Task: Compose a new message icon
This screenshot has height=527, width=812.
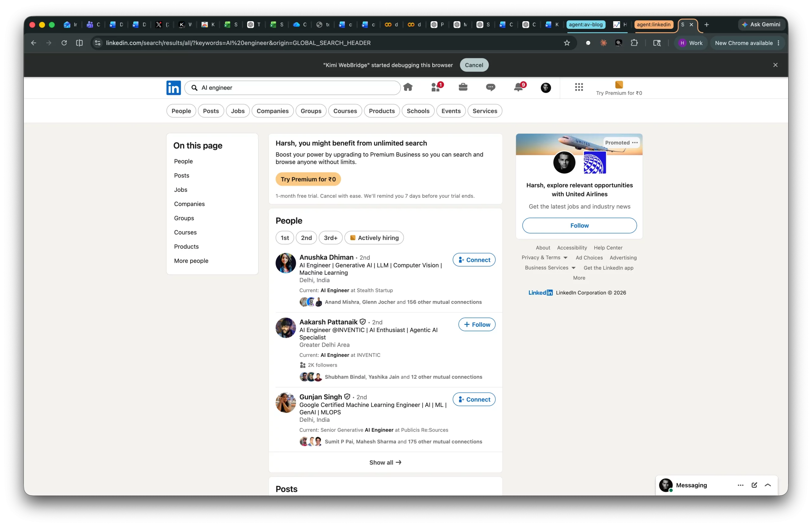Action: click(x=754, y=485)
